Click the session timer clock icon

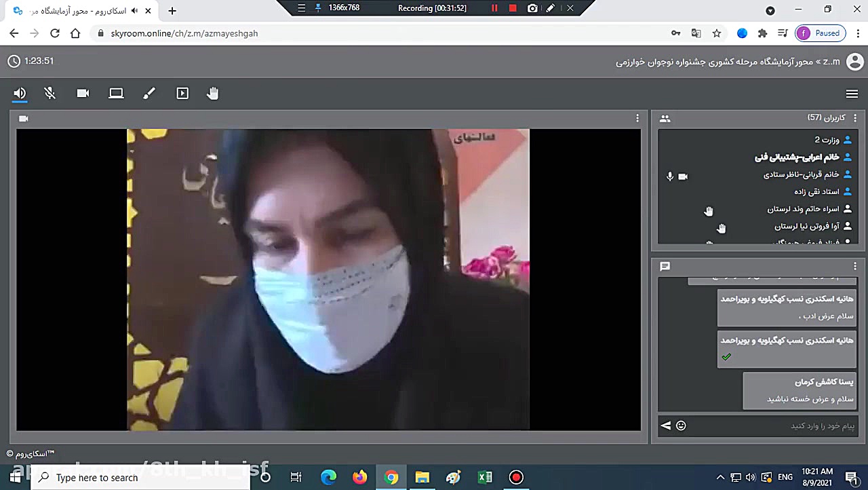(x=14, y=61)
